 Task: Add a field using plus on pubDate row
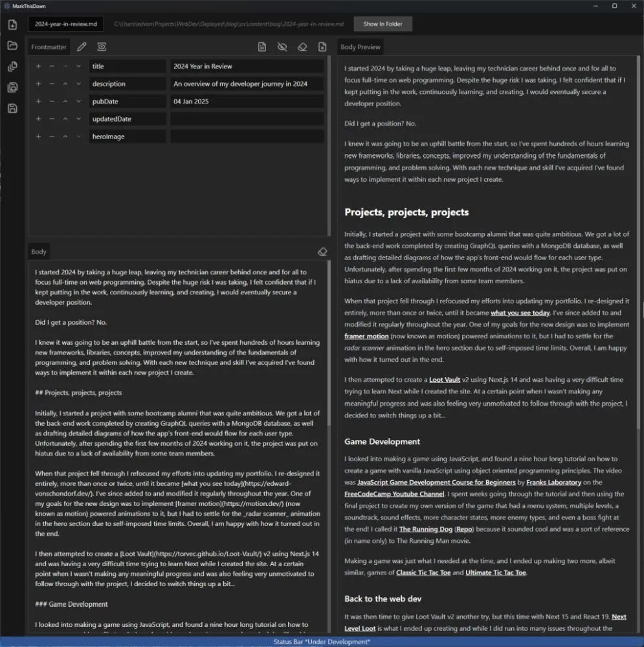[x=38, y=101]
